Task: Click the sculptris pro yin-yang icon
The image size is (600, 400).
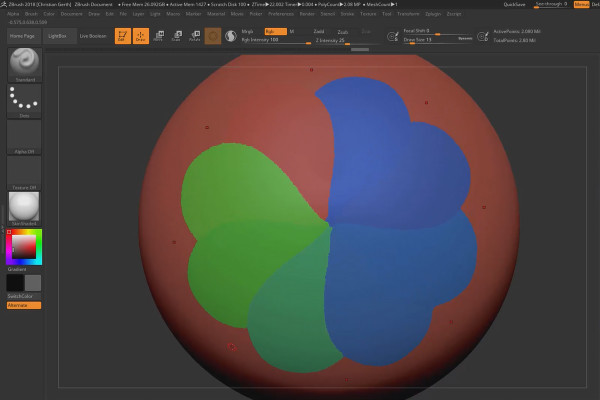Action: [231, 36]
